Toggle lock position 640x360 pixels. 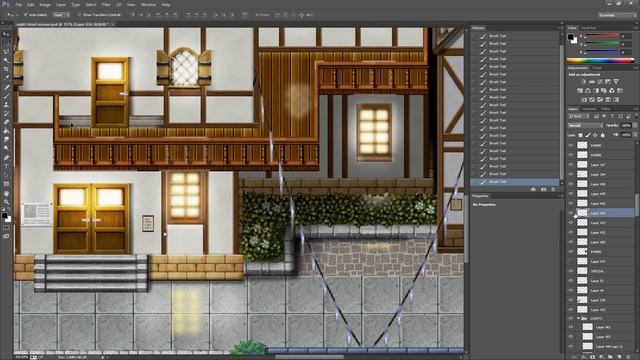point(595,135)
